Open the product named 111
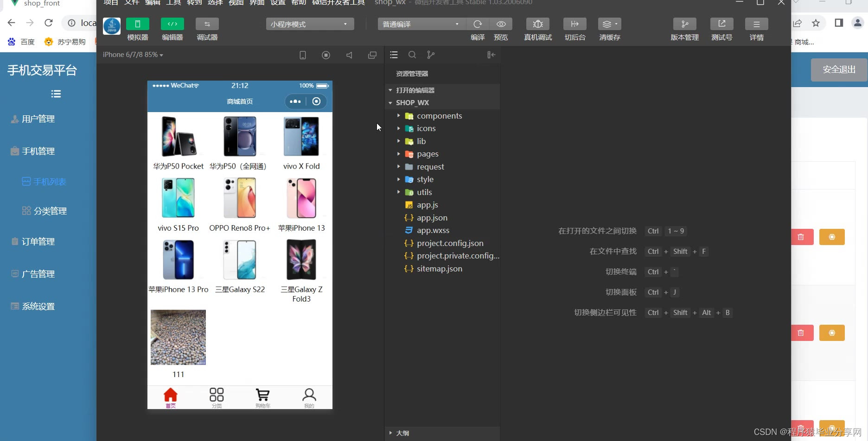 [x=178, y=337]
